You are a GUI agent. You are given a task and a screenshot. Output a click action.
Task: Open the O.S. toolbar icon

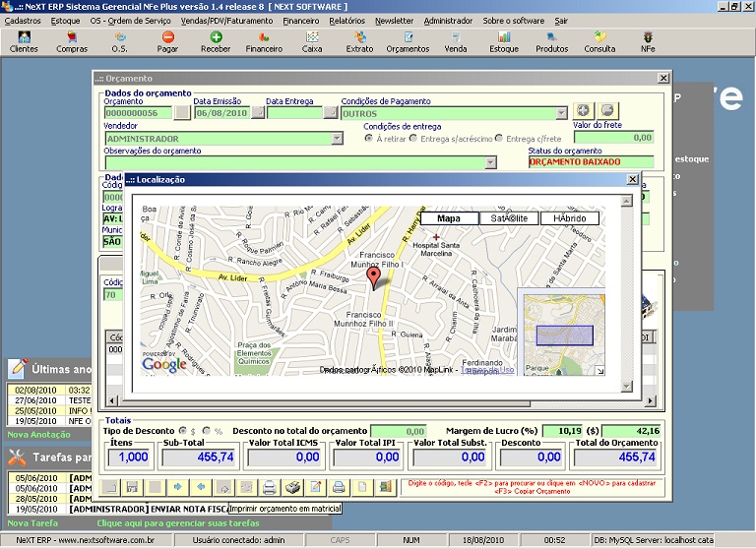pyautogui.click(x=119, y=42)
